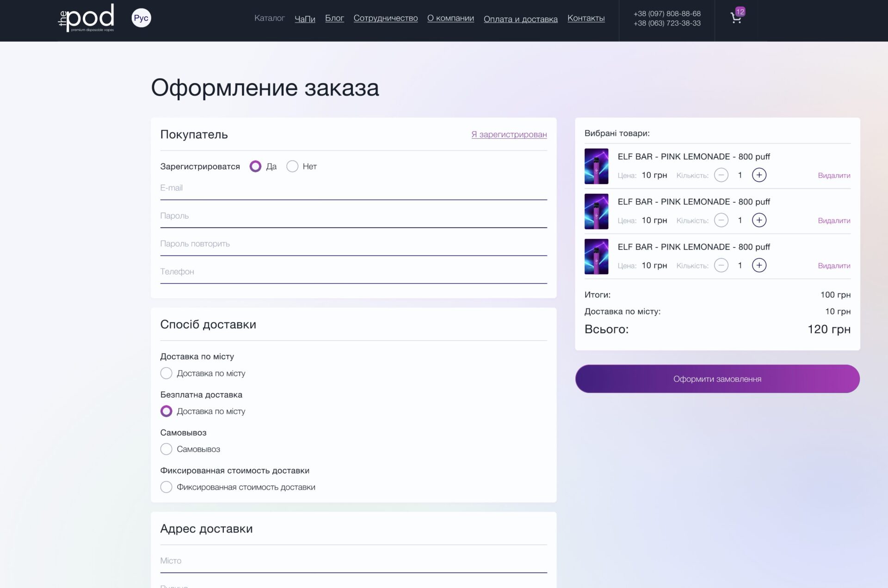888x588 pixels.
Task: Remove third ELF BAR item with Видалити
Action: [834, 266]
